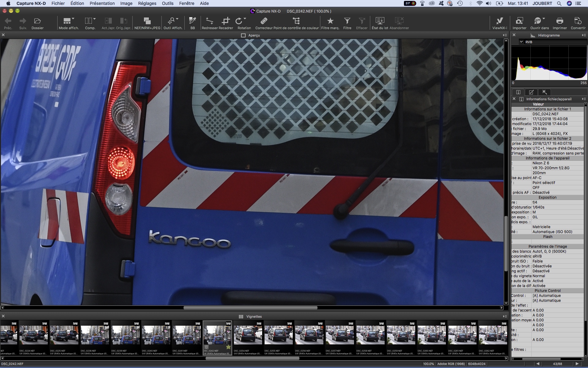Image resolution: width=588 pixels, height=368 pixels.
Task: Click the preview horizontal scrollbar thumb
Action: pos(250,308)
